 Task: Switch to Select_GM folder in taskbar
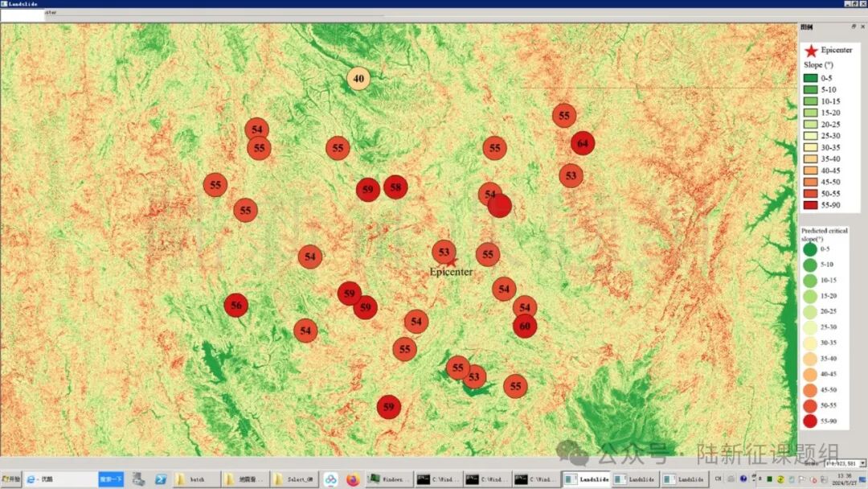tap(293, 479)
